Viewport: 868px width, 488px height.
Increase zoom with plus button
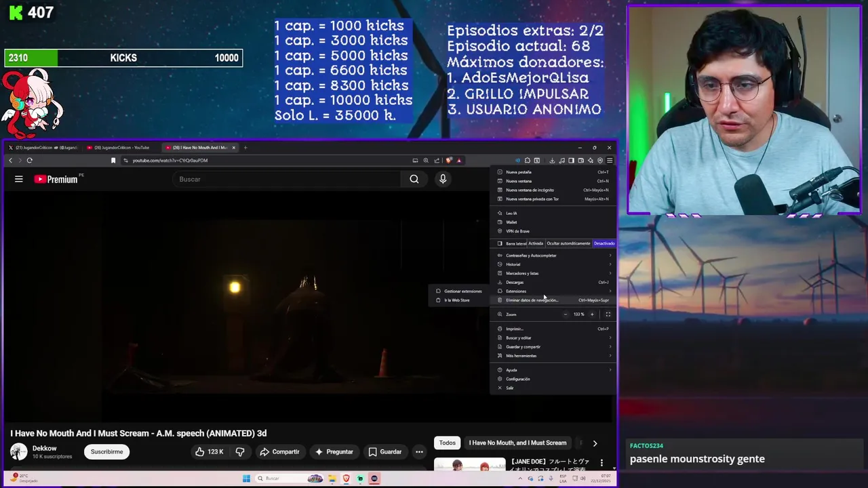(592, 314)
